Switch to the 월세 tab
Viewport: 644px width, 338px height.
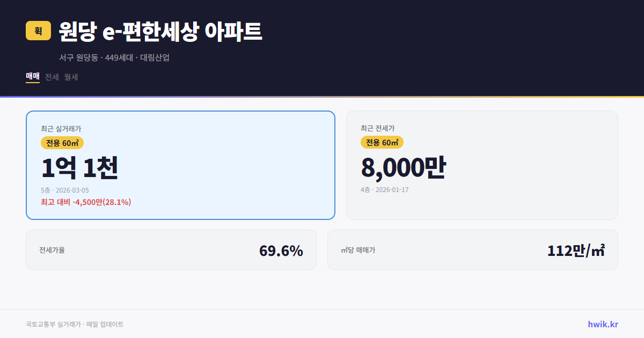point(70,77)
